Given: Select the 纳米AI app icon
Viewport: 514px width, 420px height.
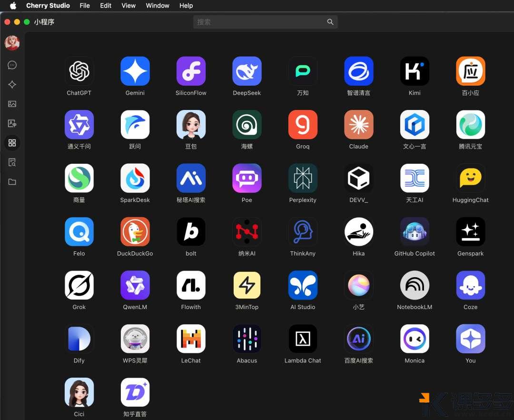Looking at the screenshot, I should [x=247, y=231].
